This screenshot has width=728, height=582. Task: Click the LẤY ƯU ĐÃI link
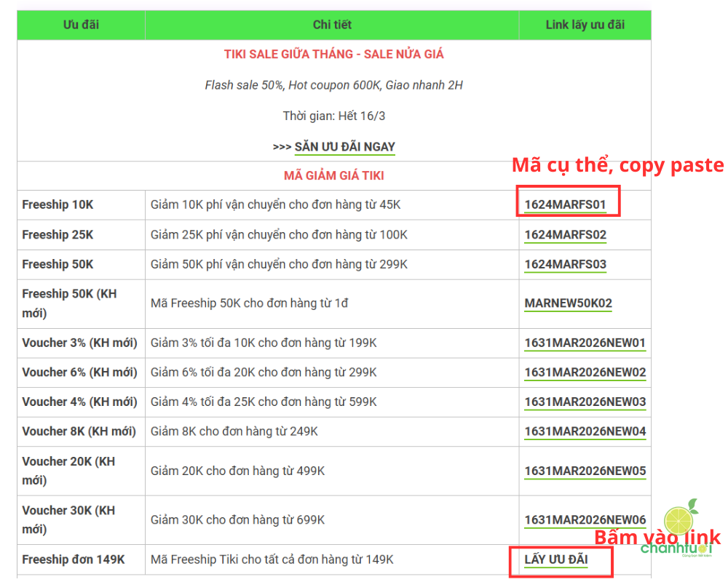tap(556, 559)
